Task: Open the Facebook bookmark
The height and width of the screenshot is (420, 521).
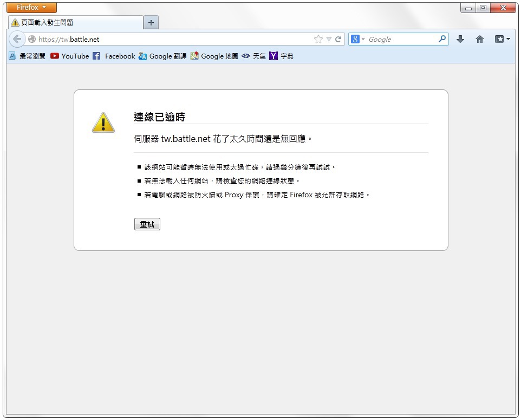Action: pyautogui.click(x=114, y=56)
